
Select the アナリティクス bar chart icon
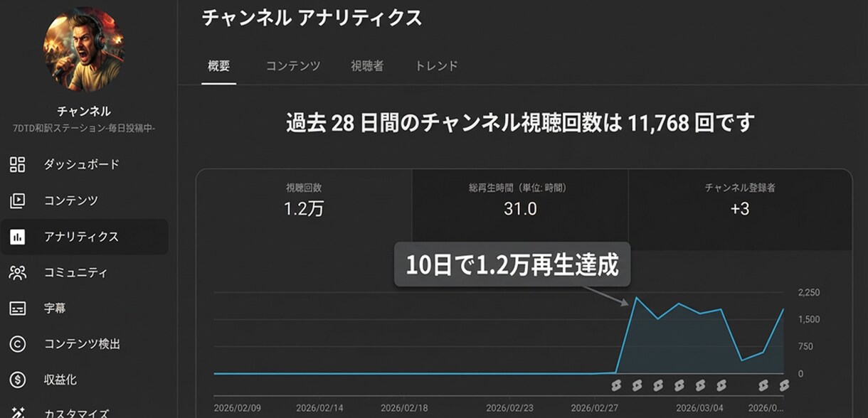pyautogui.click(x=17, y=237)
